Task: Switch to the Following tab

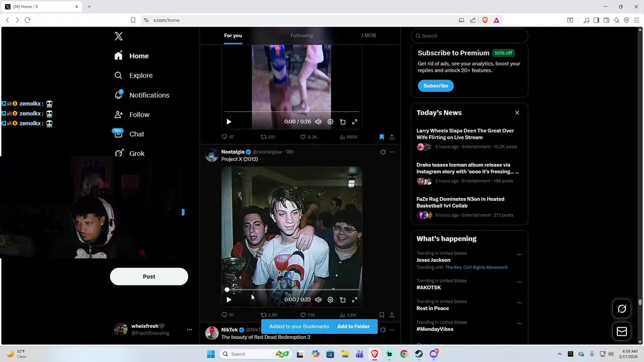Action: click(x=301, y=36)
